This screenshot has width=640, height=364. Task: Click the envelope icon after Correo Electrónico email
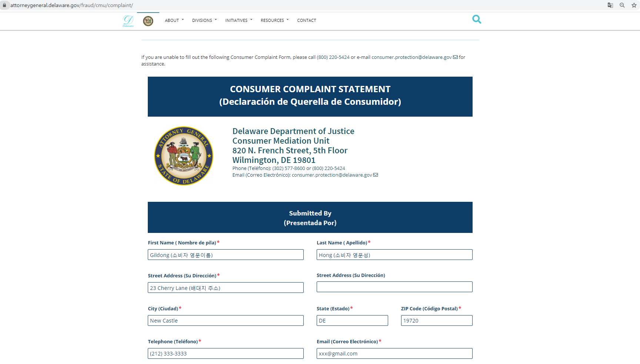[376, 175]
